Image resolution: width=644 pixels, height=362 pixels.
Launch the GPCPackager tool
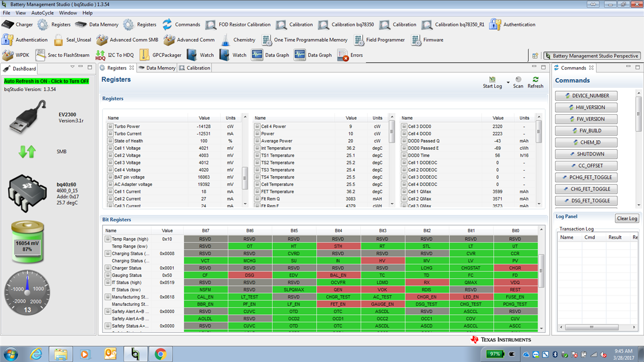[160, 55]
